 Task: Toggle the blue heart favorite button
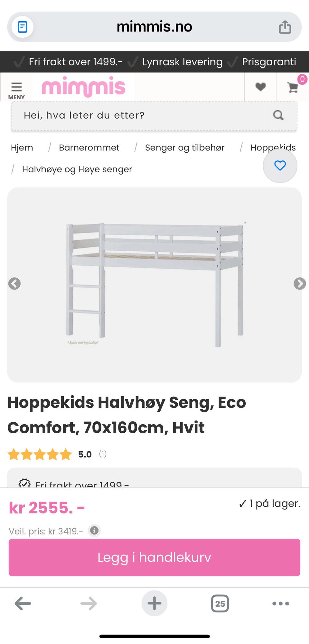pyautogui.click(x=280, y=166)
